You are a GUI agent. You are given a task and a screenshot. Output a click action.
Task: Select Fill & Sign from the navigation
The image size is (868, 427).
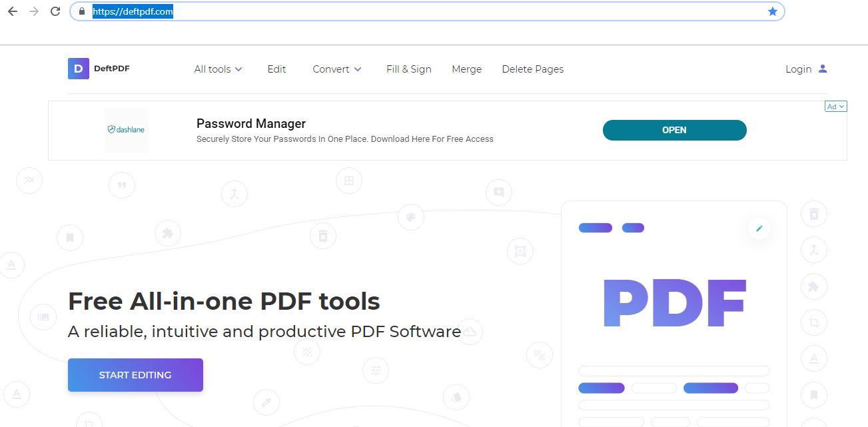tap(408, 69)
